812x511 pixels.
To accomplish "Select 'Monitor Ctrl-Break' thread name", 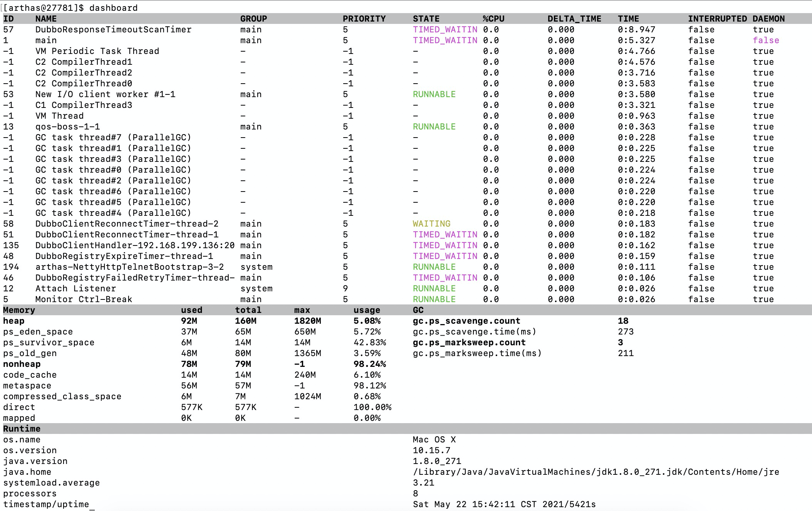I will tap(84, 299).
